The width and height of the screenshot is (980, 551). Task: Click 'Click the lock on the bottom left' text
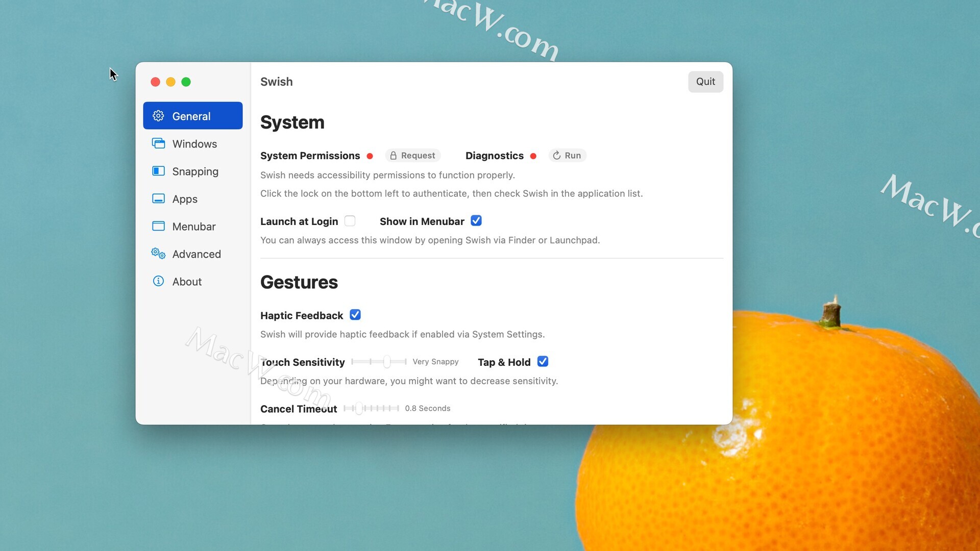tap(452, 193)
